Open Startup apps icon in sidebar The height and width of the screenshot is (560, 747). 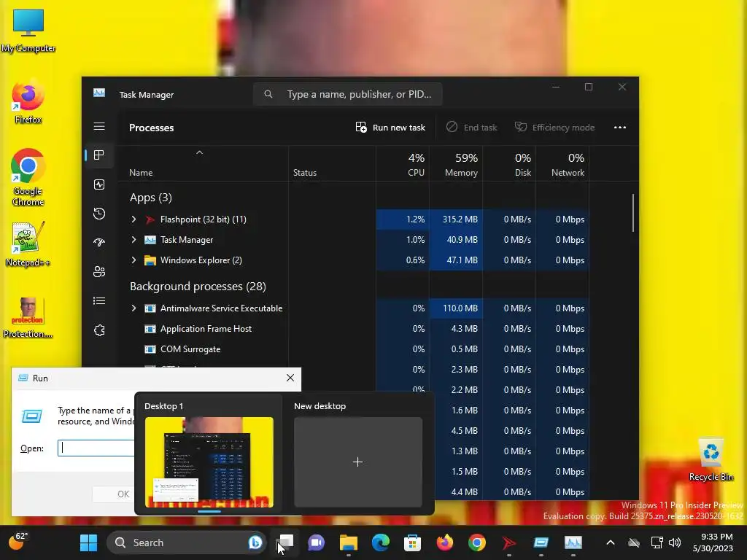pyautogui.click(x=99, y=242)
